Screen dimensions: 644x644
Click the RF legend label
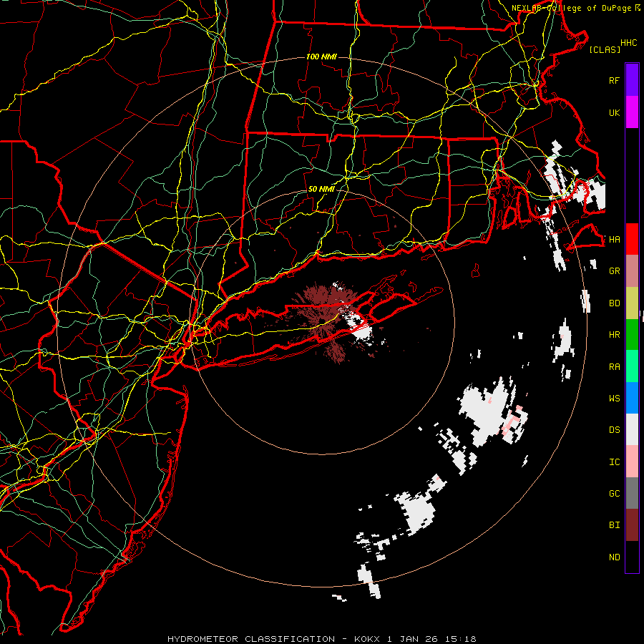pos(614,80)
